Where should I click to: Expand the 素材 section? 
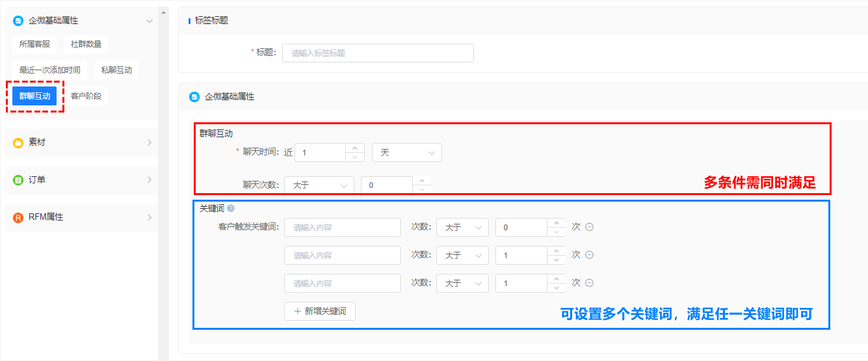[150, 142]
